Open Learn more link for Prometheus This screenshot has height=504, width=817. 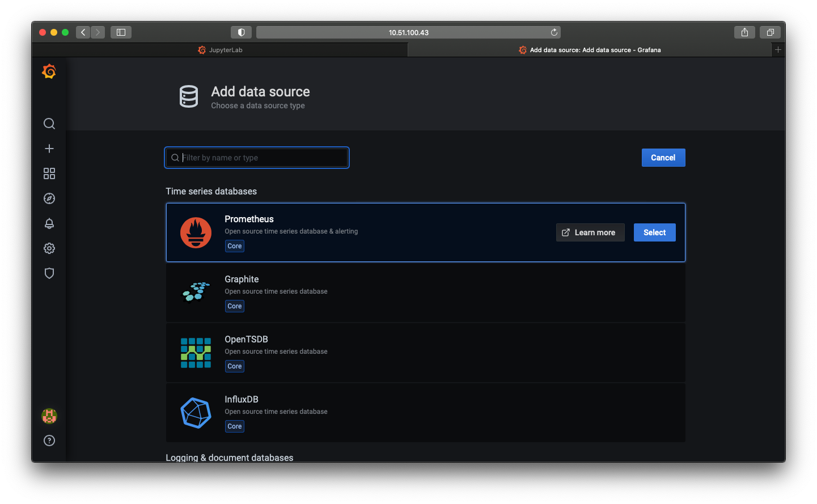coord(590,232)
